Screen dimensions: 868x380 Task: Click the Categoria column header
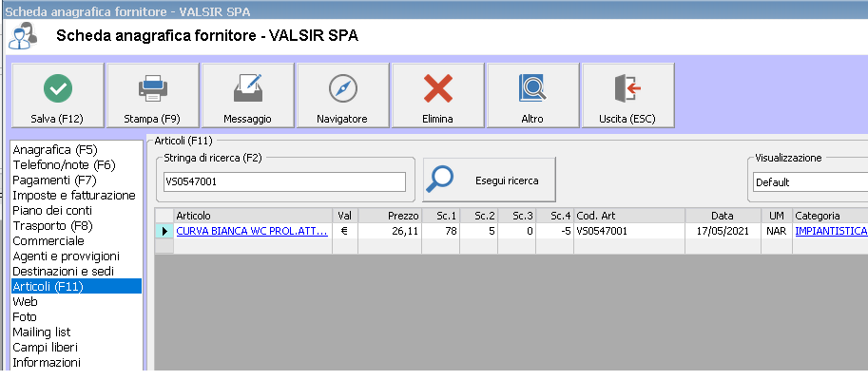[830, 216]
